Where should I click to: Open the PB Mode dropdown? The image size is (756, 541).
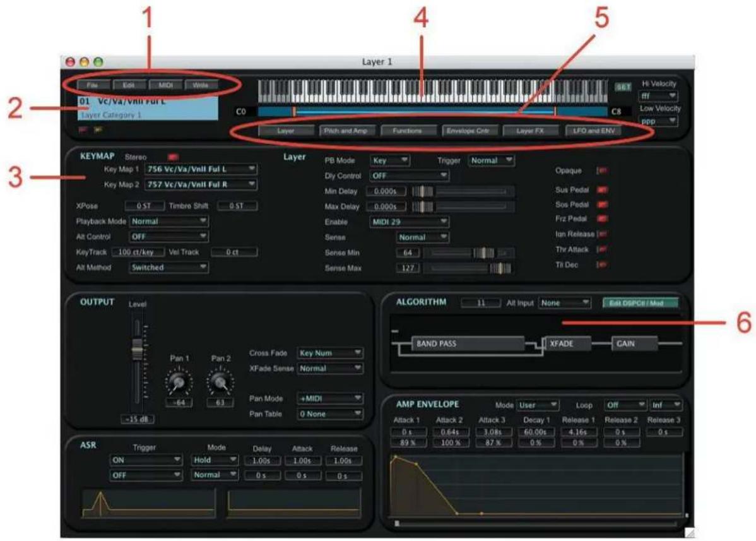[390, 160]
